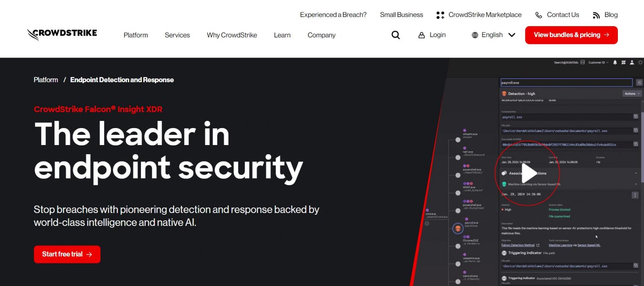The image size is (644, 286).
Task: Click the Platform breadcrumb link
Action: coord(46,80)
